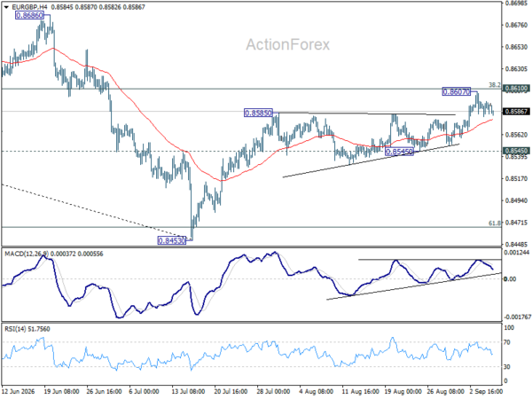Select the 0.86860 high price label

[29, 15]
